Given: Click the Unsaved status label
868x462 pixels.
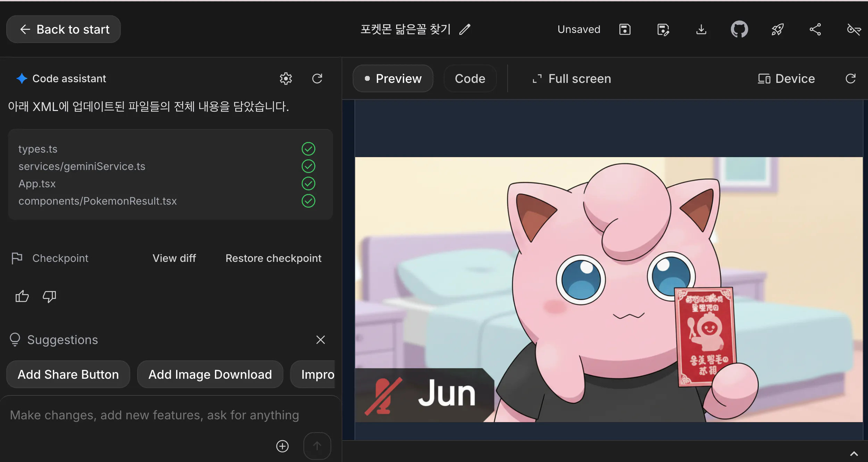Looking at the screenshot, I should point(579,29).
